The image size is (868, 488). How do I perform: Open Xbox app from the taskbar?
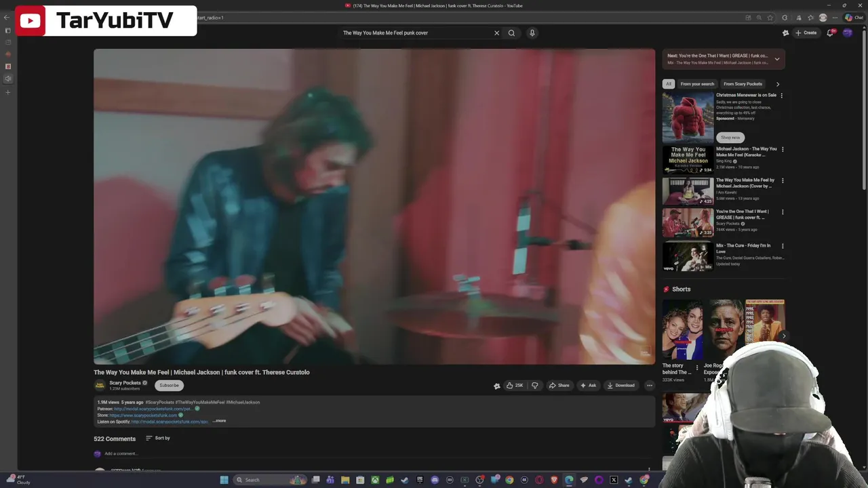(375, 480)
